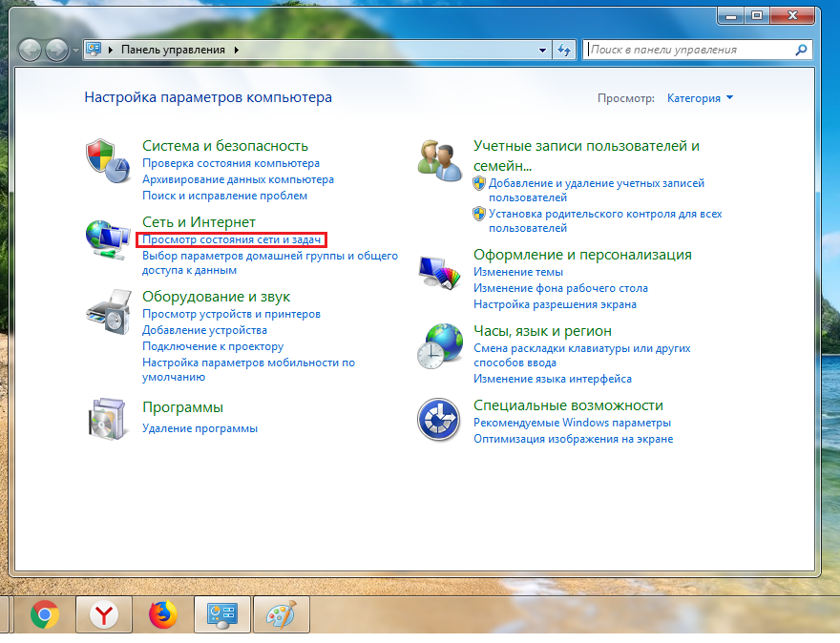Click the Control Panel search field
Image resolution: width=840 pixels, height=643 pixels.
pyautogui.click(x=689, y=50)
